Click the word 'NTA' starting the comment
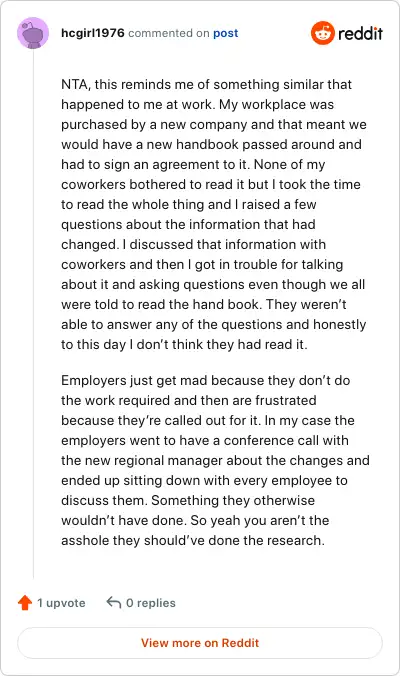The height and width of the screenshot is (676, 400). coord(75,84)
